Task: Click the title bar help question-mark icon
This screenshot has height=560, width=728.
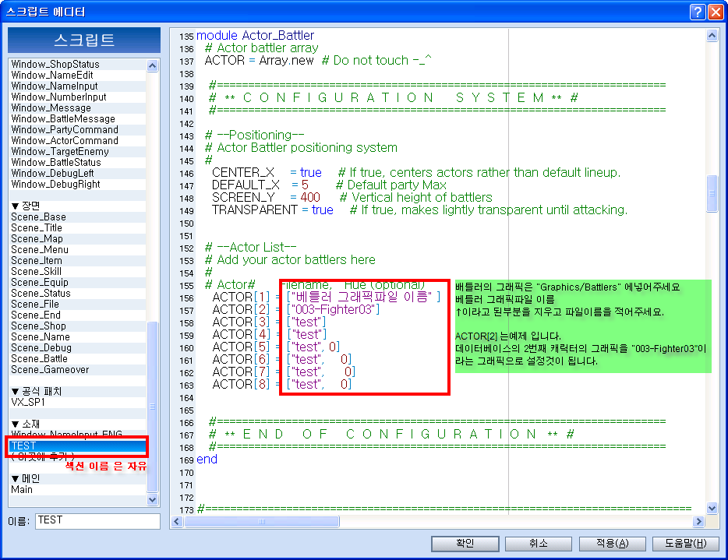Action: pyautogui.click(x=698, y=12)
